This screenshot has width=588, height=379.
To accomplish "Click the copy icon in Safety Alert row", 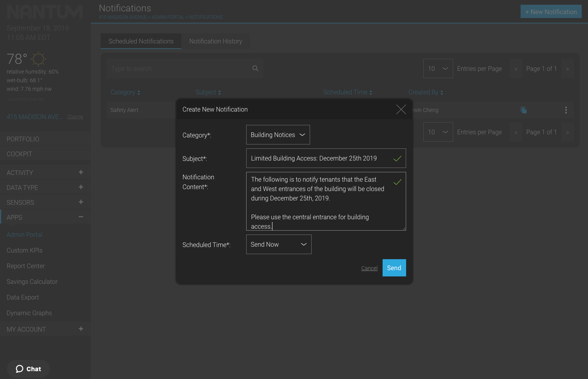I will 523,110.
